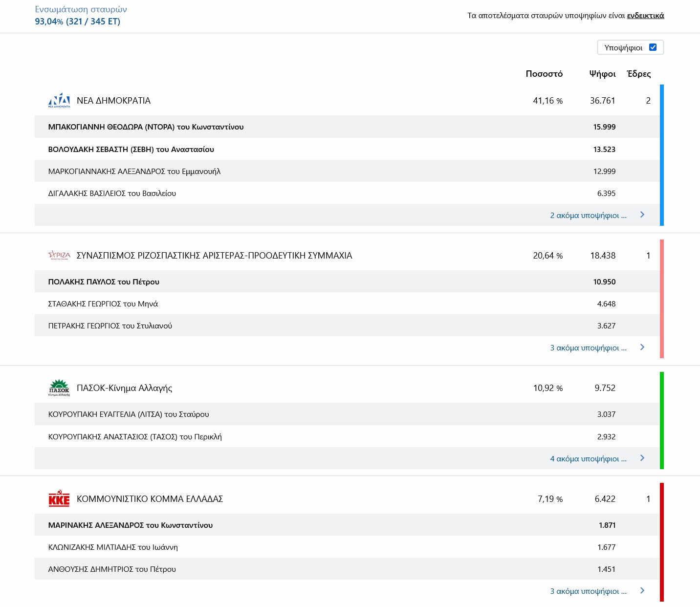Expand 2 more Nea Dimokratia candidates
700x607 pixels.
[x=588, y=215]
